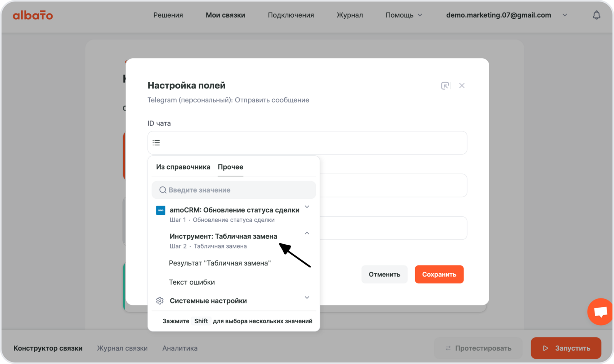Click the pop-out window icon in dialog
This screenshot has height=364, width=614.
point(445,86)
